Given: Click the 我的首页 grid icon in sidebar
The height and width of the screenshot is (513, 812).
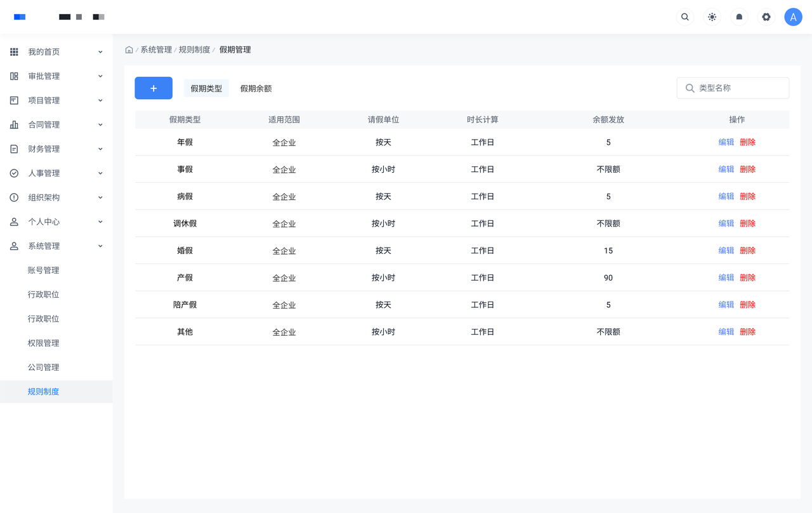Looking at the screenshot, I should click(14, 52).
